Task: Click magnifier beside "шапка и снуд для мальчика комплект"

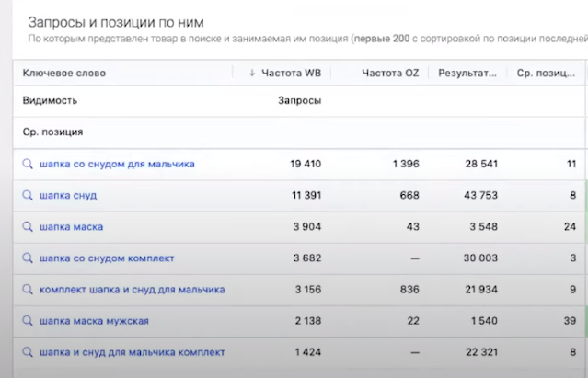Action: pos(28,352)
